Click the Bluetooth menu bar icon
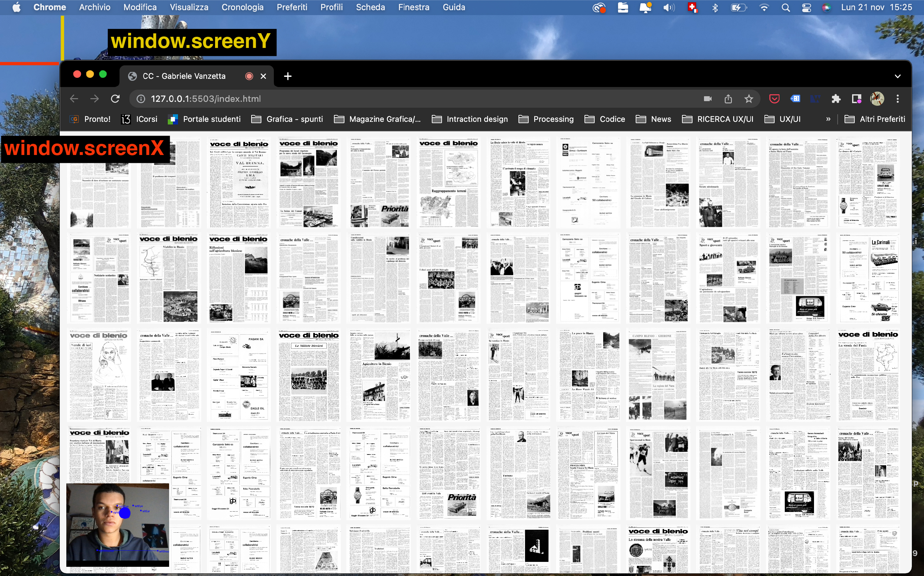The image size is (924, 576). 715,7
